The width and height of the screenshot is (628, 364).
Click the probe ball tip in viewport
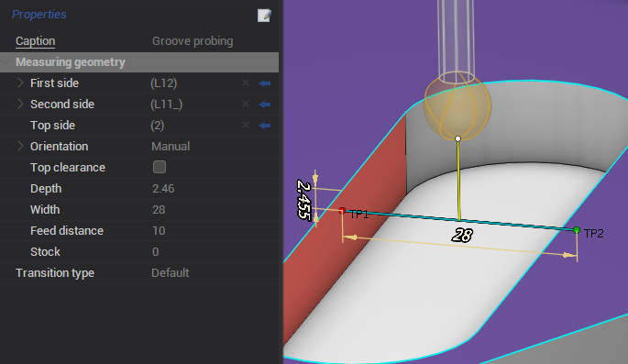[457, 106]
